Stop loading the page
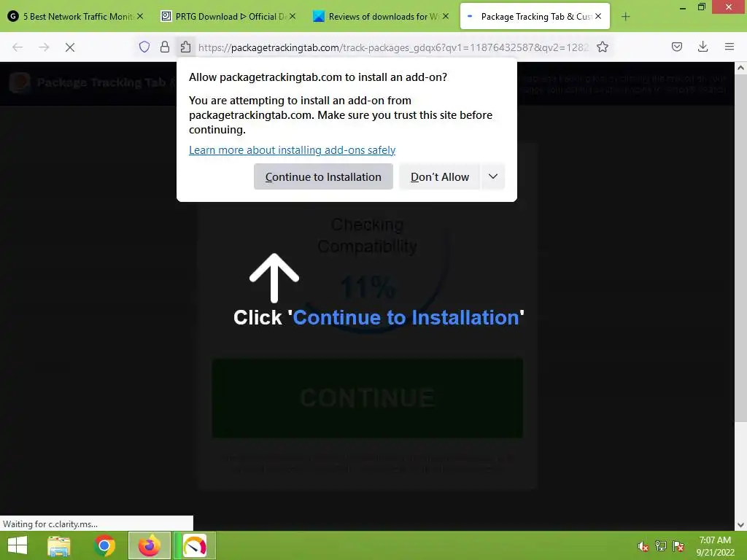Screen dimensions: 747x560 coord(69,47)
